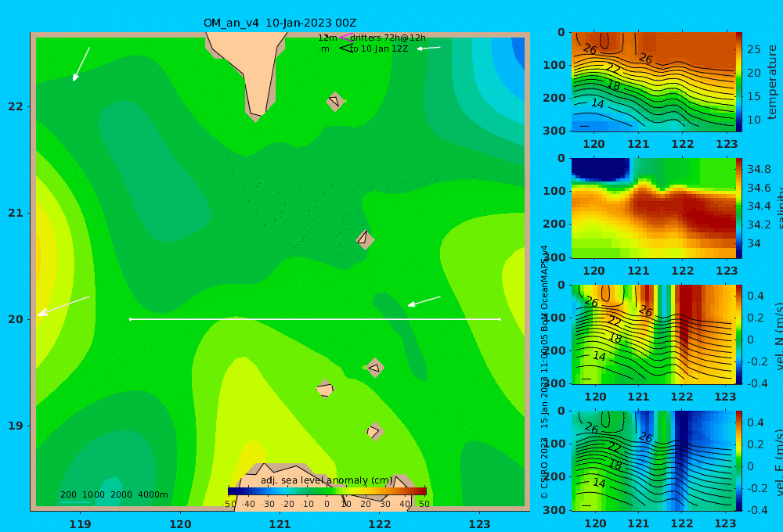Click latitude label 22 on main map

[16, 106]
